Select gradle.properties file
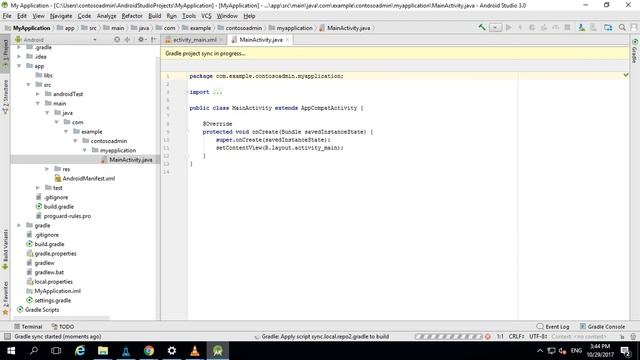The image size is (640, 360). [x=56, y=253]
